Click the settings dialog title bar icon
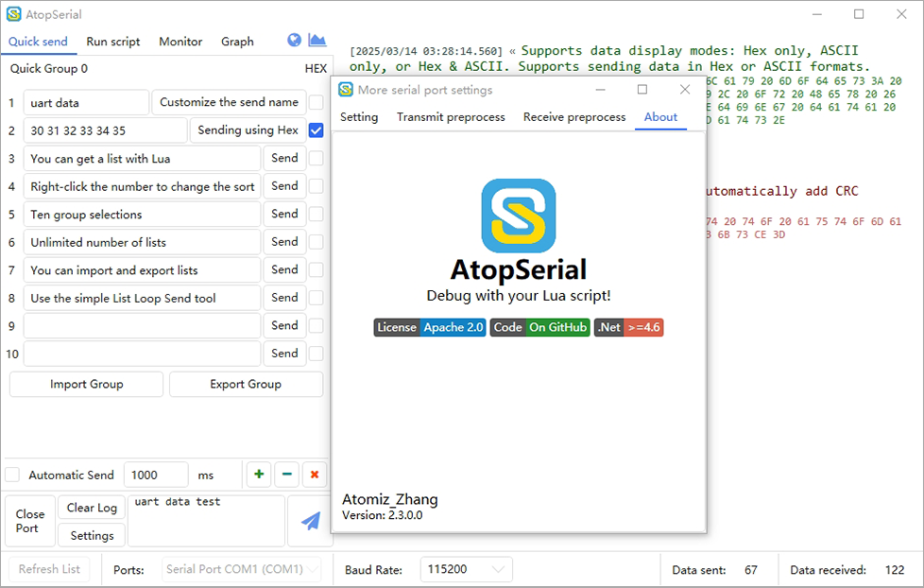924x588 pixels. pyautogui.click(x=346, y=90)
